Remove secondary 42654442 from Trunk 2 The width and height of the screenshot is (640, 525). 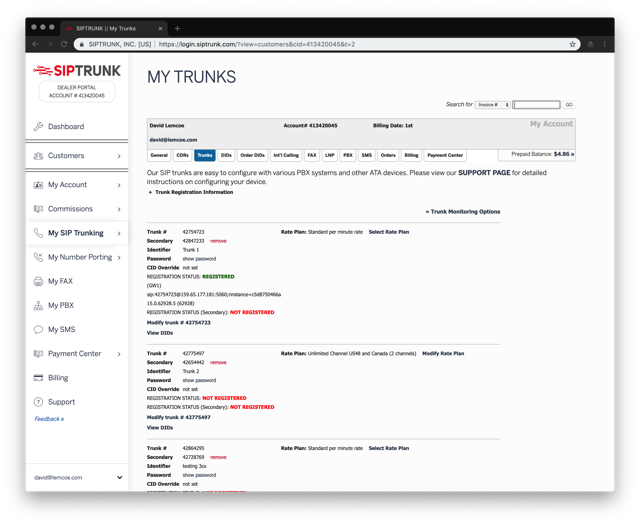(x=218, y=363)
